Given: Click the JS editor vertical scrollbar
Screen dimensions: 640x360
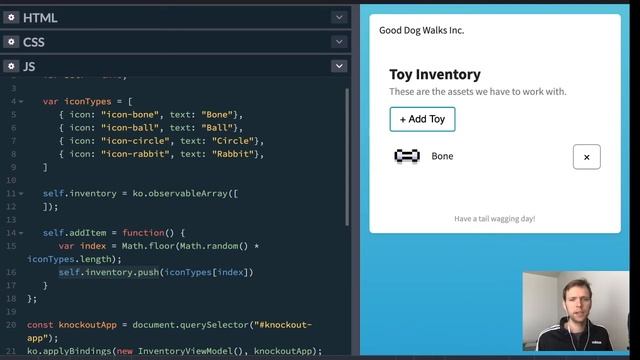Looking at the screenshot, I should tap(347, 157).
